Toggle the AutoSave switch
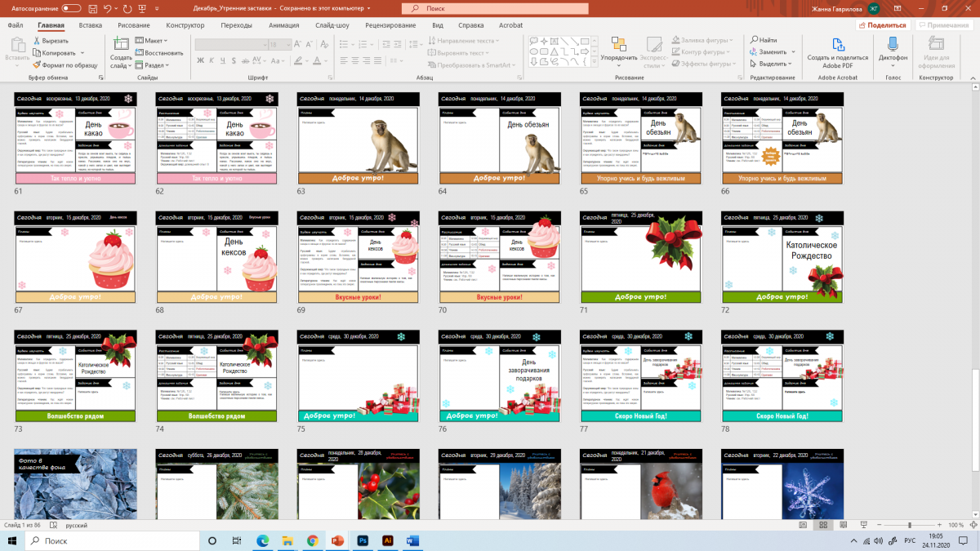This screenshot has width=980, height=551. (x=71, y=7)
